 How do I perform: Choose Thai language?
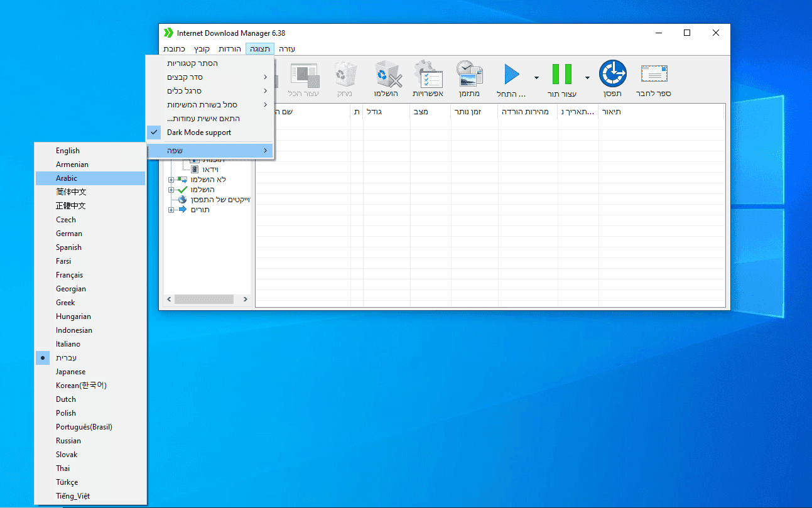[90, 468]
